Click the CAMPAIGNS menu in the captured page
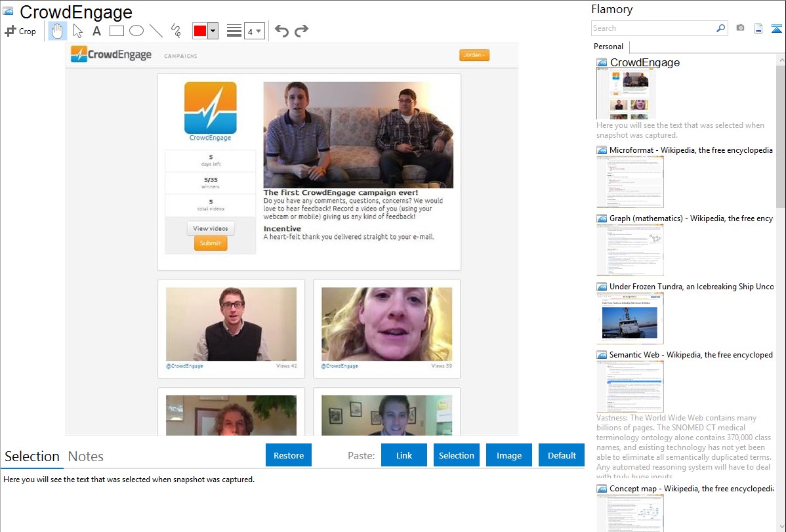The height and width of the screenshot is (532, 786). (180, 56)
